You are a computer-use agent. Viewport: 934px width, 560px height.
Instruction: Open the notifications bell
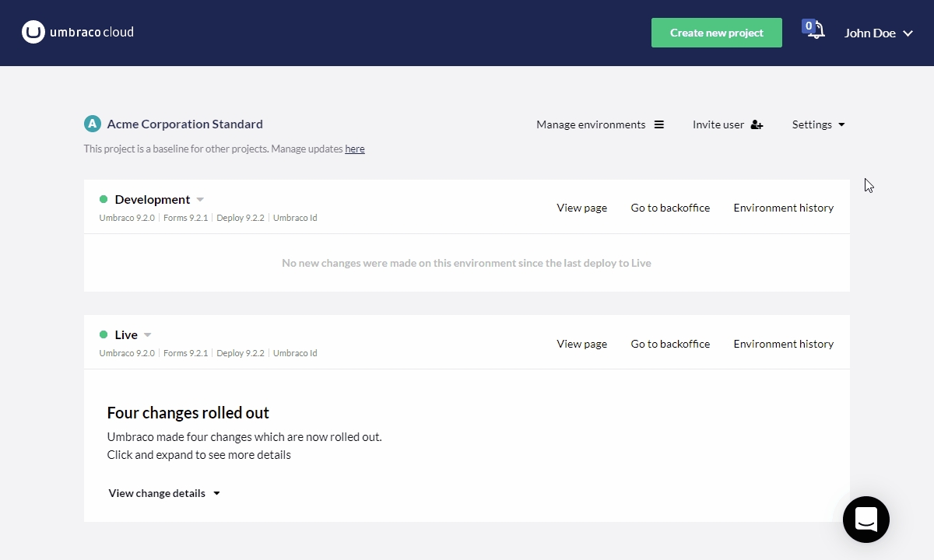click(814, 31)
